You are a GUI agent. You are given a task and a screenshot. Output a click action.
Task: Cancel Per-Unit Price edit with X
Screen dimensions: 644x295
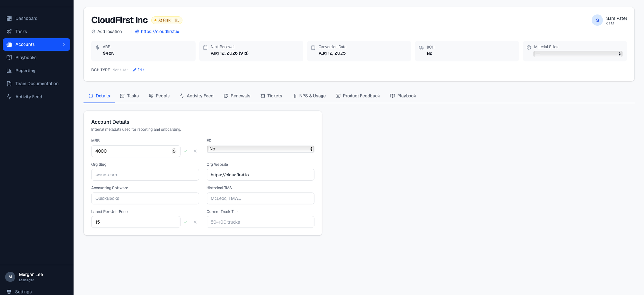coord(195,222)
